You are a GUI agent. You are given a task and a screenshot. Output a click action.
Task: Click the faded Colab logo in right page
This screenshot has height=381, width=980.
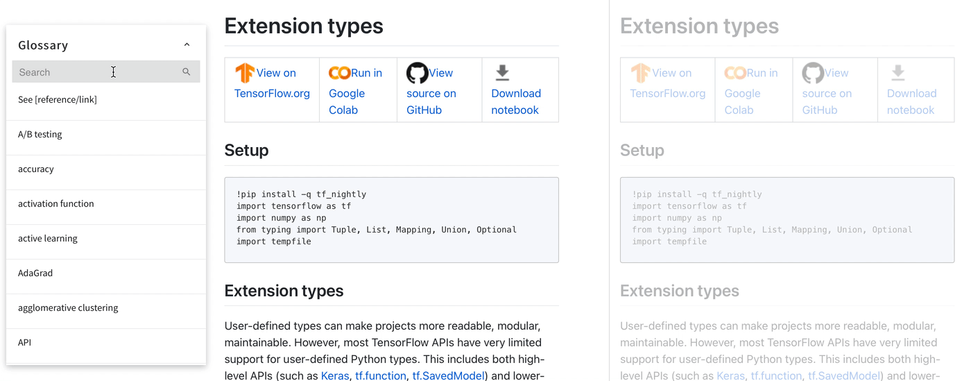734,73
